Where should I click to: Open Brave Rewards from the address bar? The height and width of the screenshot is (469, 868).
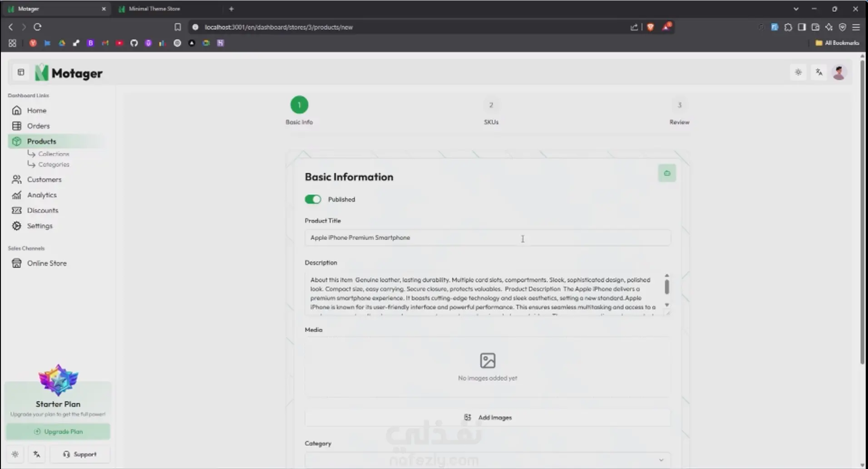pyautogui.click(x=666, y=27)
